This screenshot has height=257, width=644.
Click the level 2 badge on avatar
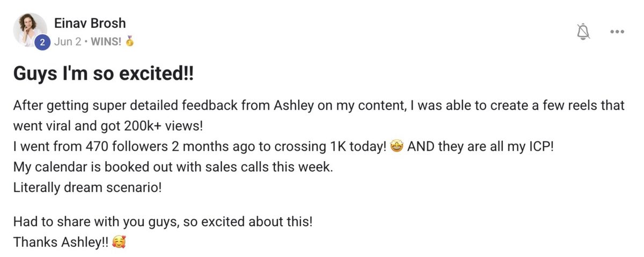(x=43, y=43)
